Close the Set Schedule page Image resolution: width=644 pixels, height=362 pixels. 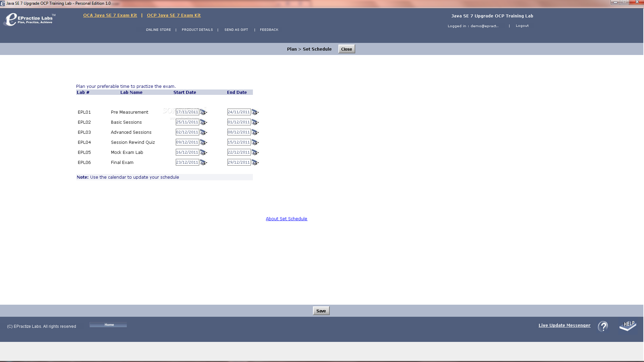(x=346, y=49)
